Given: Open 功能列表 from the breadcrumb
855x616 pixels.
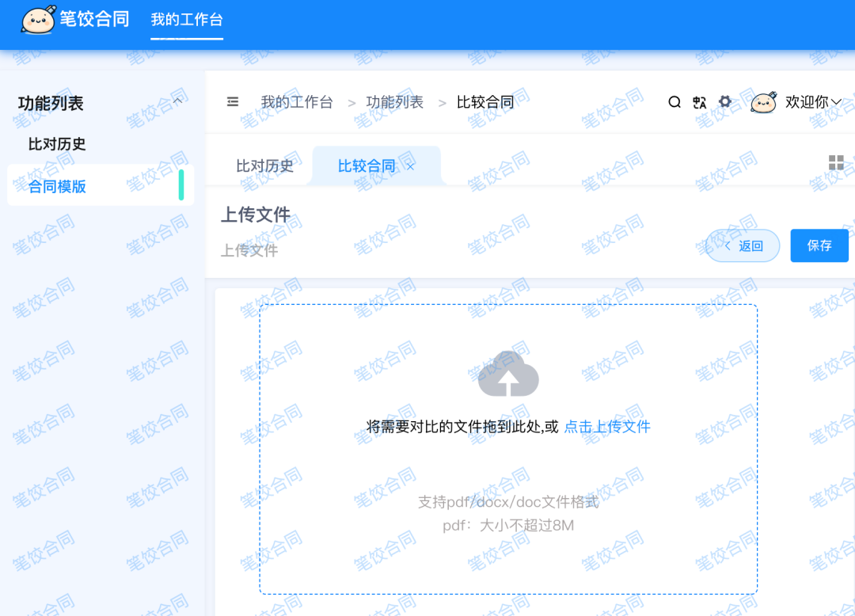Looking at the screenshot, I should (394, 101).
